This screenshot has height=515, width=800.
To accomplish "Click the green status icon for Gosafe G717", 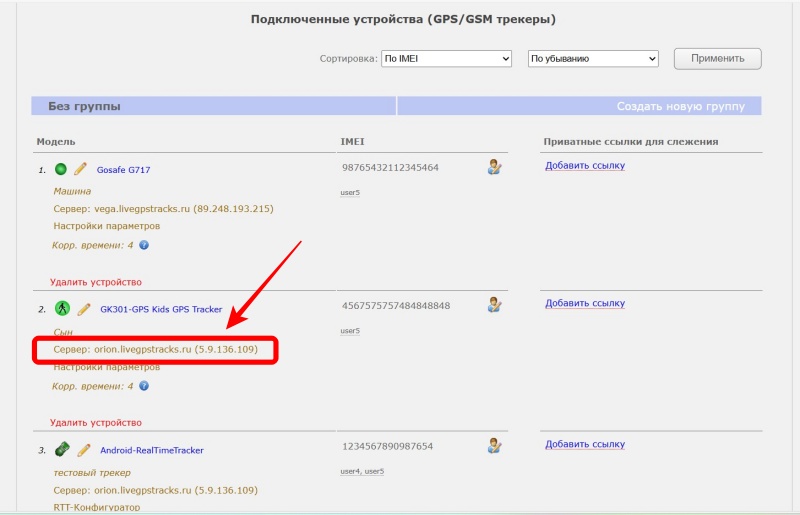I will pyautogui.click(x=61, y=169).
